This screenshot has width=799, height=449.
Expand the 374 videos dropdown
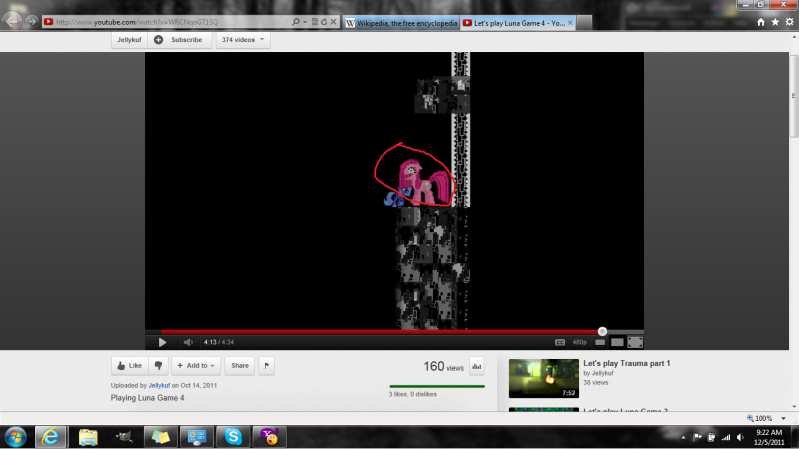pyautogui.click(x=243, y=40)
